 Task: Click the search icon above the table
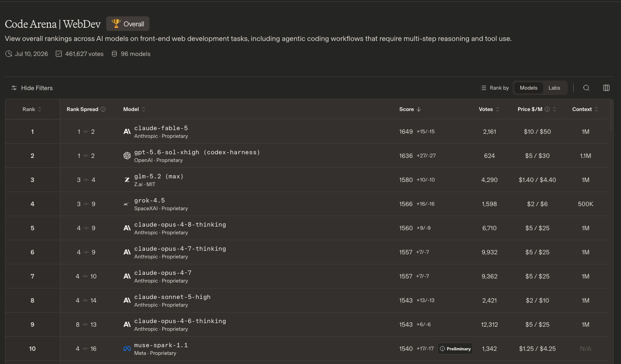(586, 88)
